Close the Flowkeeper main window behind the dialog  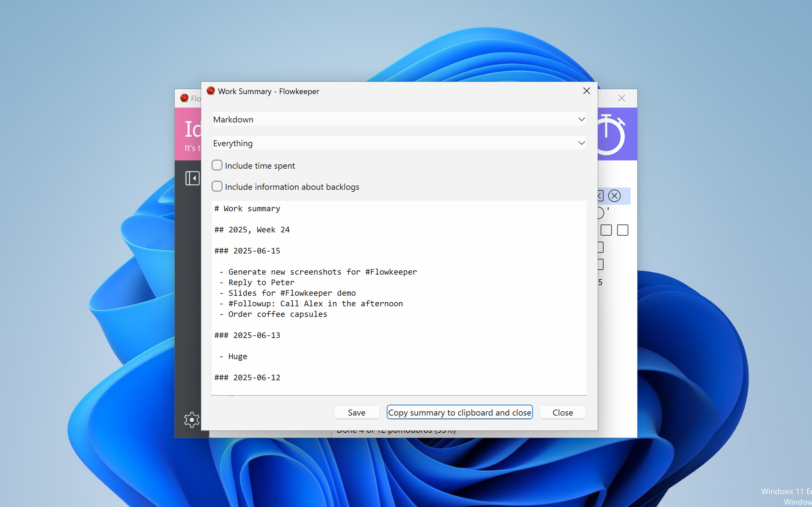[x=621, y=98]
